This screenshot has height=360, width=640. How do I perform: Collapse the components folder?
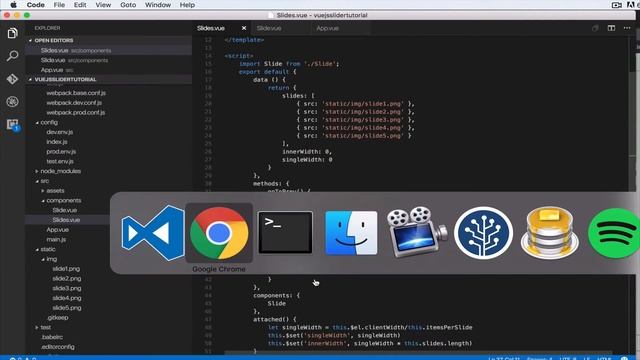[x=63, y=200]
